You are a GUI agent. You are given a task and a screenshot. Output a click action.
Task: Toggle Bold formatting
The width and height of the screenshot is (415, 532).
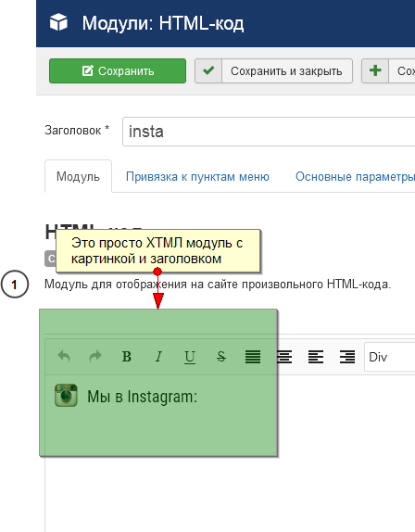point(127,357)
